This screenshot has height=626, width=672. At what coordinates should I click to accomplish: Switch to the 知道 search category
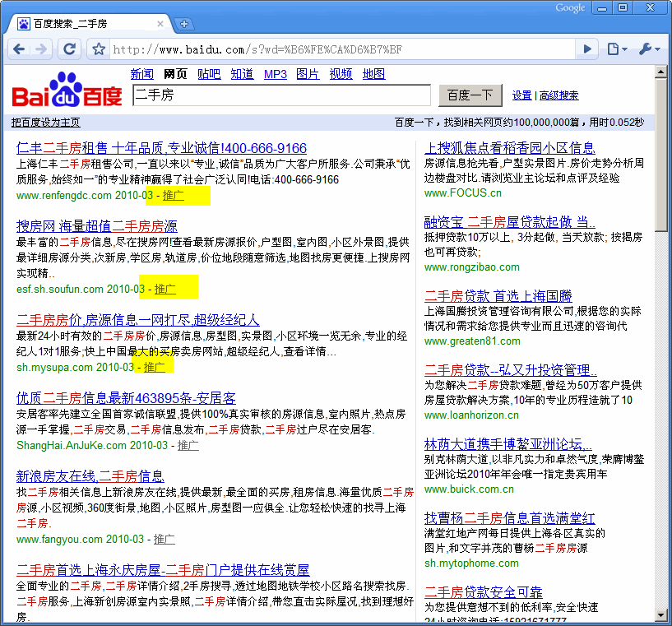pyautogui.click(x=242, y=74)
